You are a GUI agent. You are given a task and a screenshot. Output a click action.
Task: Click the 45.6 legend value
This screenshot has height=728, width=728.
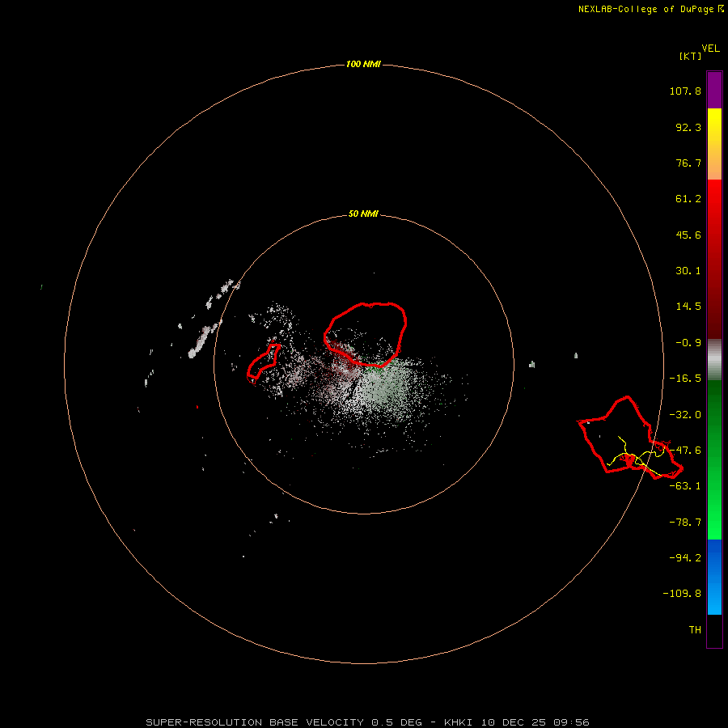coord(688,235)
